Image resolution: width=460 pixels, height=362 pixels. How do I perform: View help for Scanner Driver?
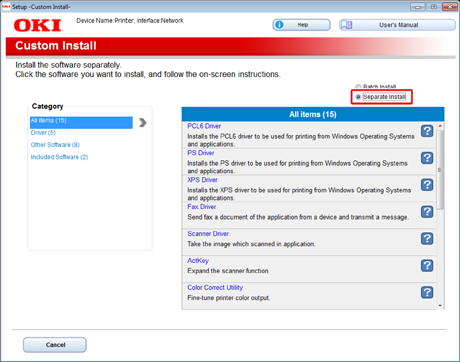[427, 239]
